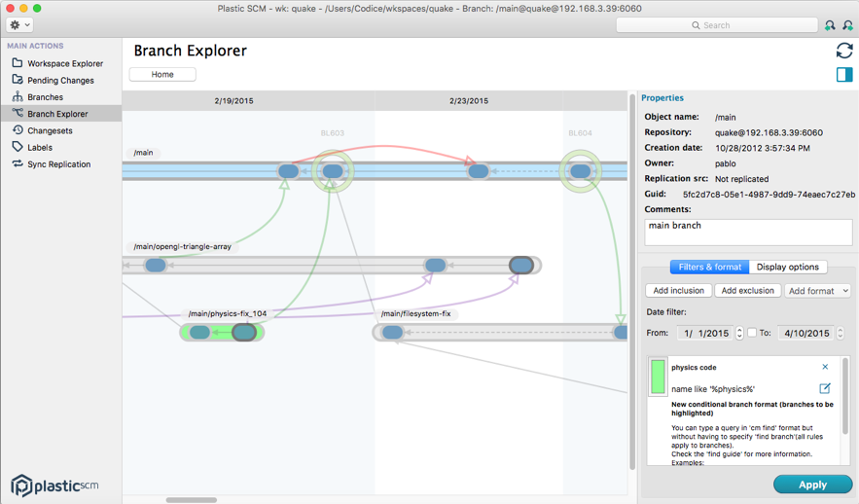Click the Labels tag icon

click(18, 147)
